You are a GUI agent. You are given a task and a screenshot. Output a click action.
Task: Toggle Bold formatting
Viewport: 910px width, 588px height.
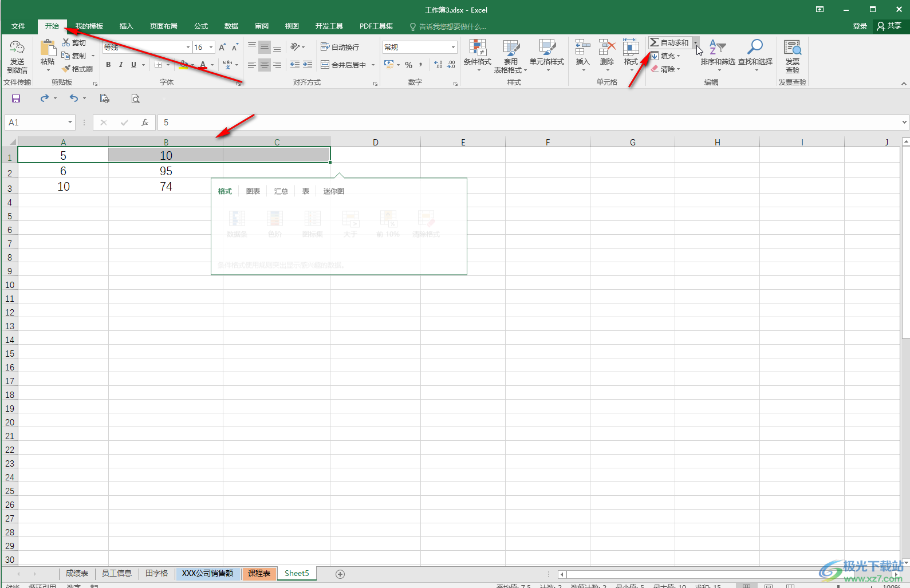[108, 65]
